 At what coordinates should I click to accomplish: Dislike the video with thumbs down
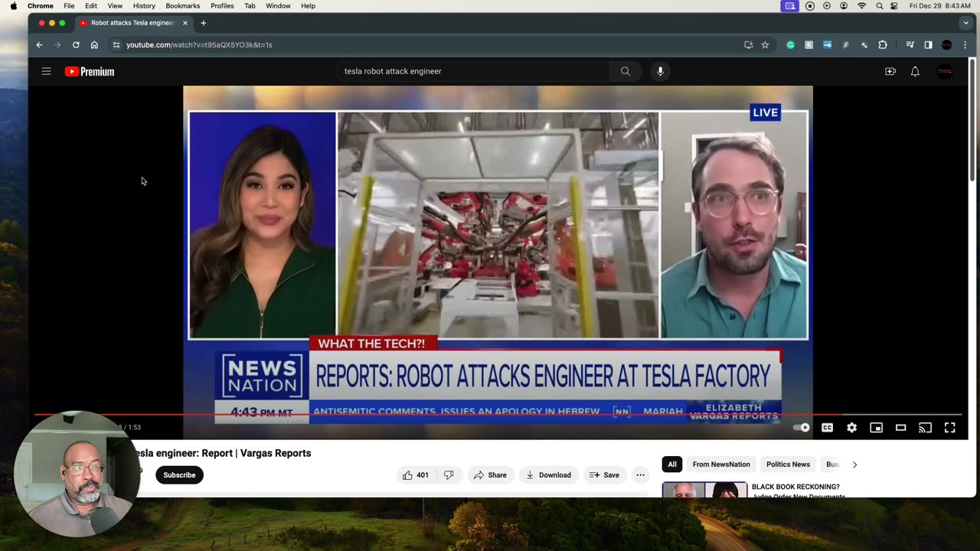[x=449, y=475]
